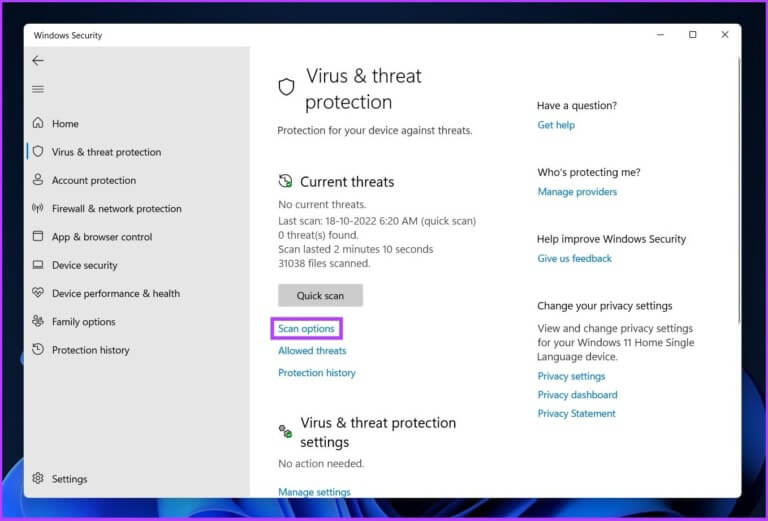Click the '31038 files scanned.' text
Image resolution: width=768 pixels, height=521 pixels.
pos(324,263)
